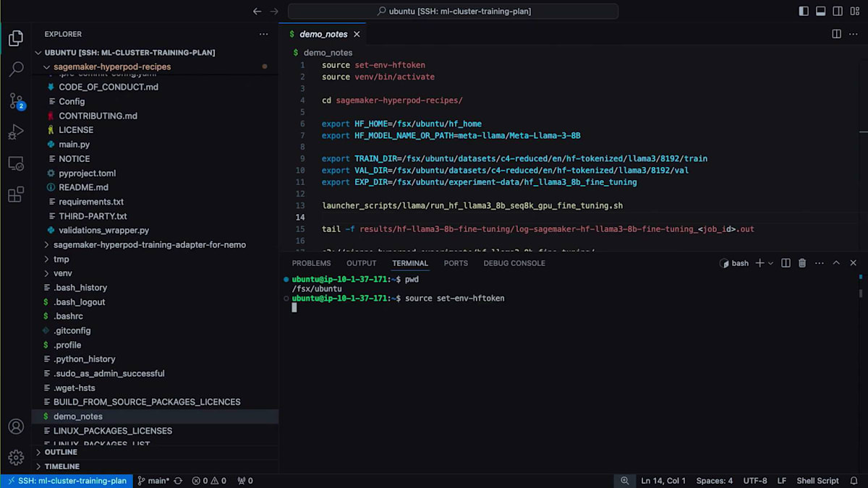Create a new terminal with plus icon

759,263
